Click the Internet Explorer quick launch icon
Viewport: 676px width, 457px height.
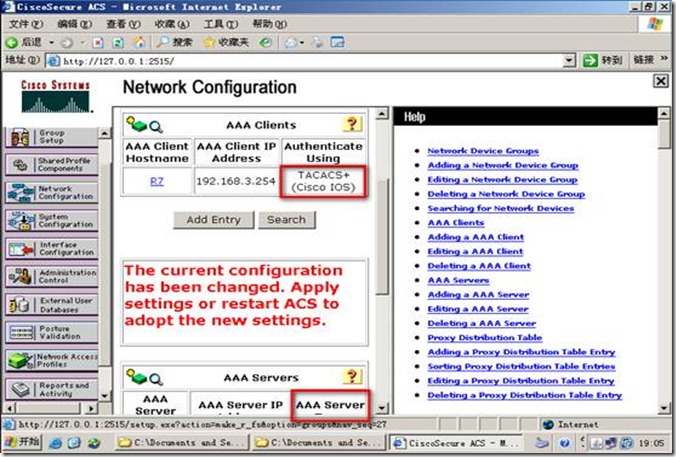click(56, 443)
